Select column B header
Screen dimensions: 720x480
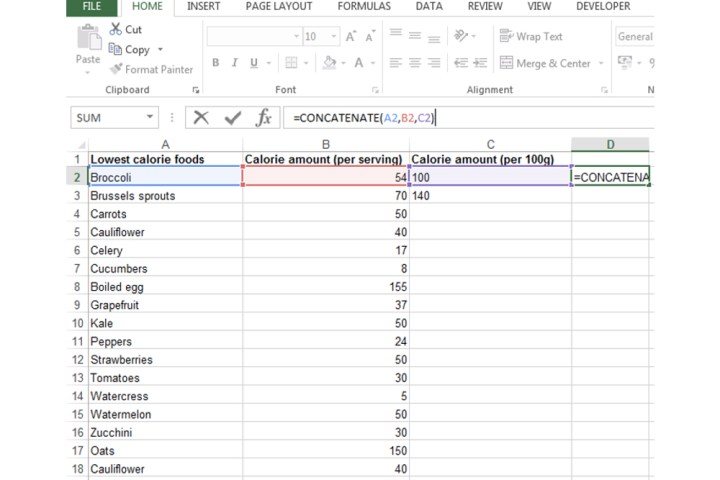tap(326, 145)
